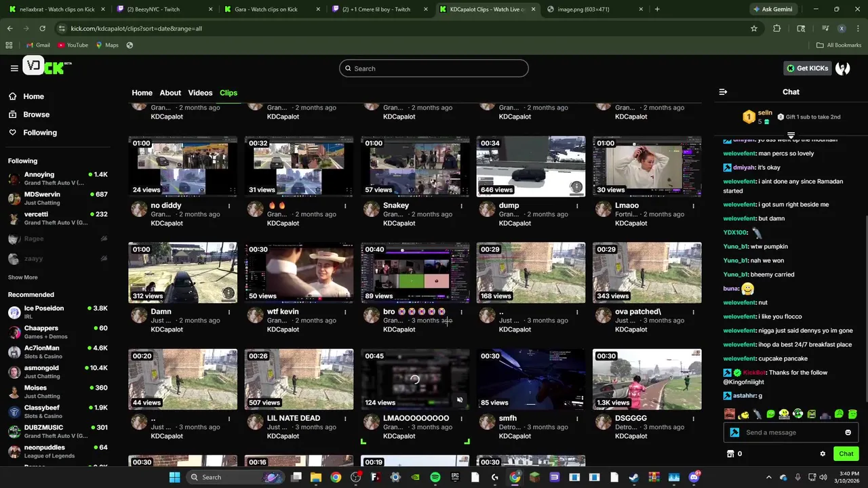Viewport: 868px width, 488px height.
Task: Open options menu for dump clip
Action: 578,205
